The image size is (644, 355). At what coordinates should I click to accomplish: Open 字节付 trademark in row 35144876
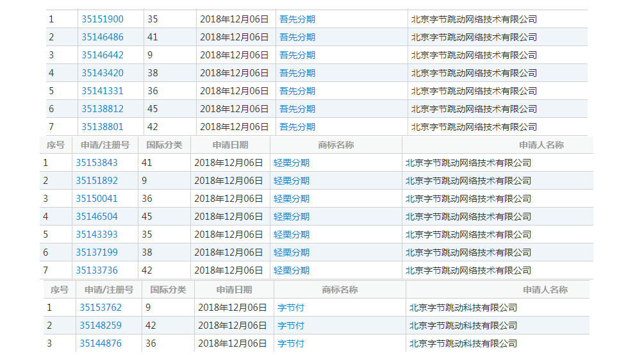291,343
